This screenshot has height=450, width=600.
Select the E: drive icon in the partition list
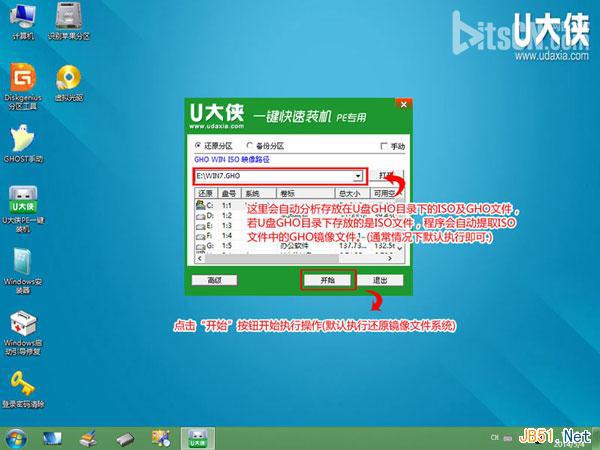[x=201, y=226]
